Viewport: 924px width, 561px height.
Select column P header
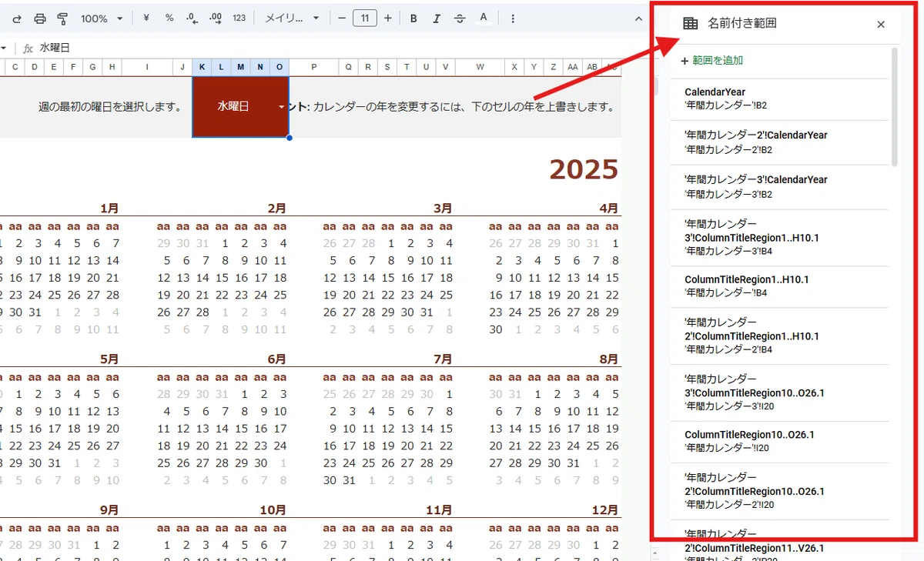(313, 67)
